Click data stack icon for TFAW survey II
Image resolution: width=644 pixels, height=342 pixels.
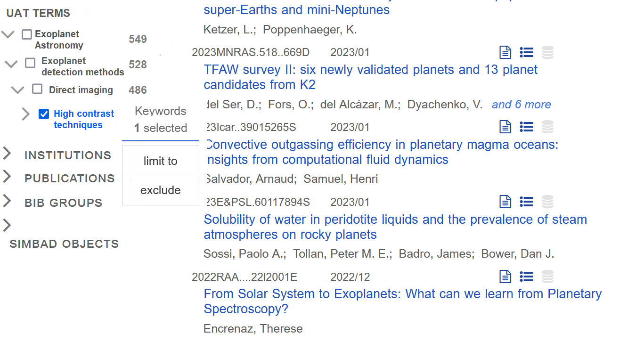coord(547,52)
